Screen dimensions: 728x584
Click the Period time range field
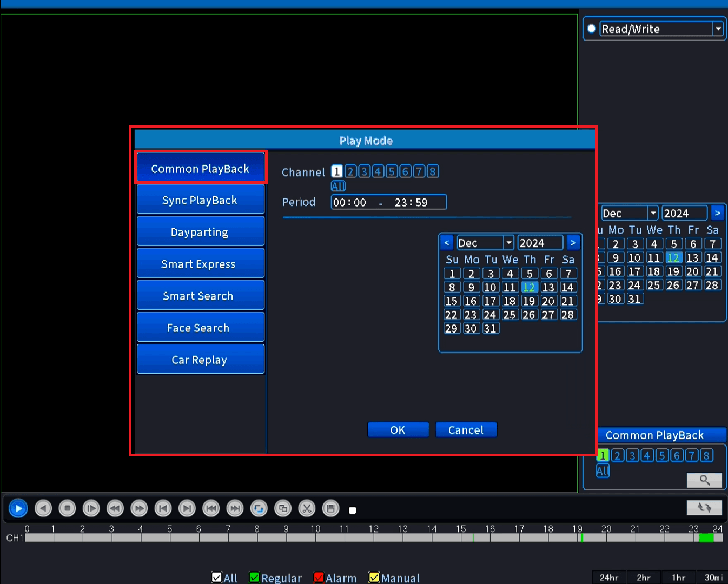pos(389,202)
